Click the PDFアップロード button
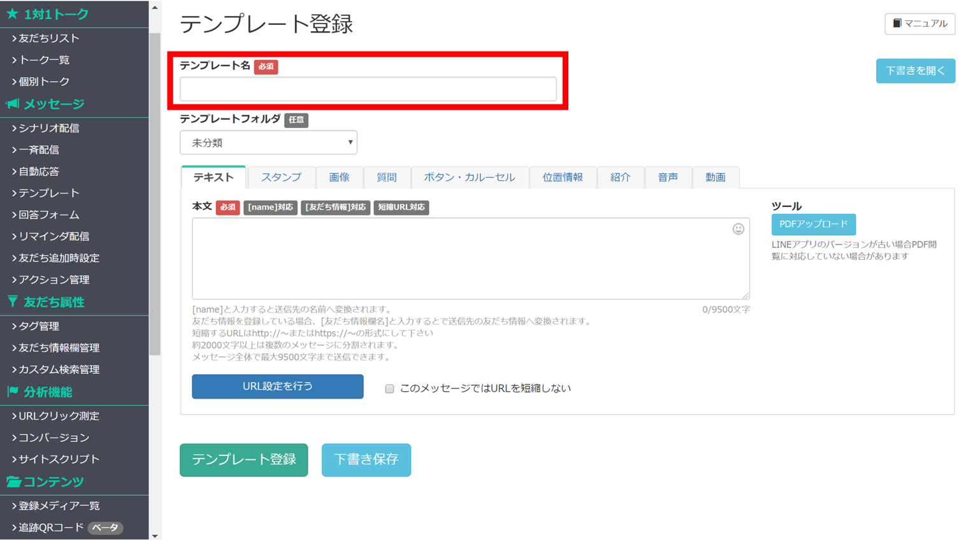This screenshot has width=980, height=542. click(814, 224)
